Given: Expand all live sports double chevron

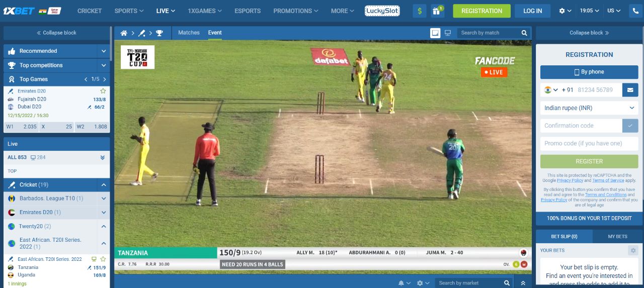Looking at the screenshot, I should (102, 157).
